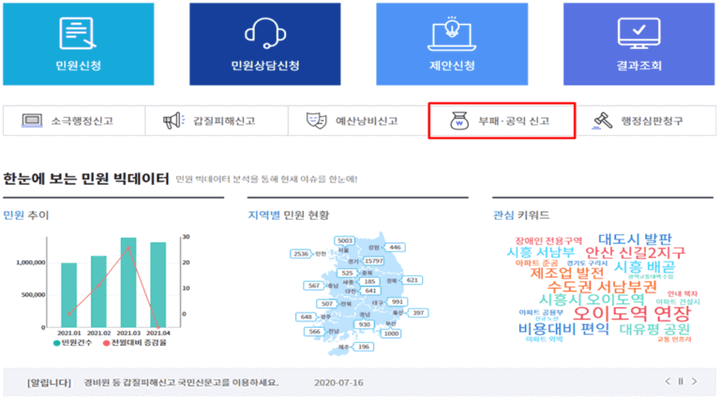
Task: Select the 부패·공익 신고 menu item
Action: click(502, 121)
